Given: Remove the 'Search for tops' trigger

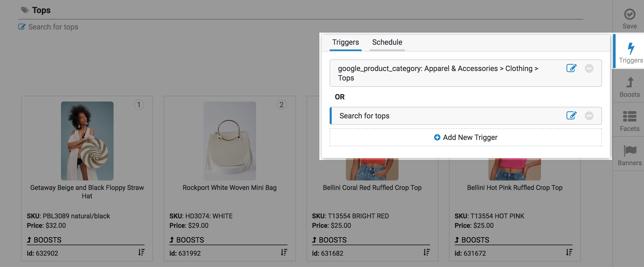Looking at the screenshot, I should [x=589, y=116].
